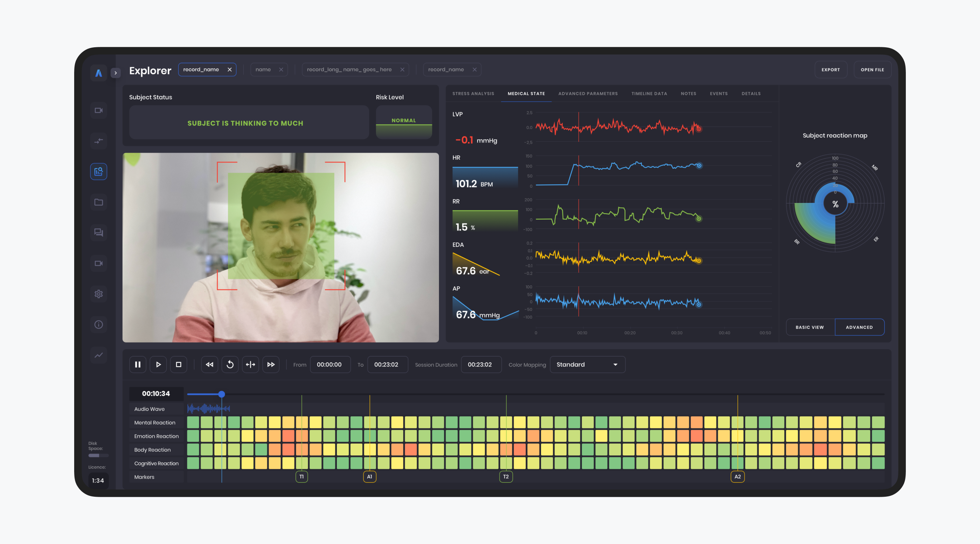
Task: Open a new file with Open File
Action: 872,69
